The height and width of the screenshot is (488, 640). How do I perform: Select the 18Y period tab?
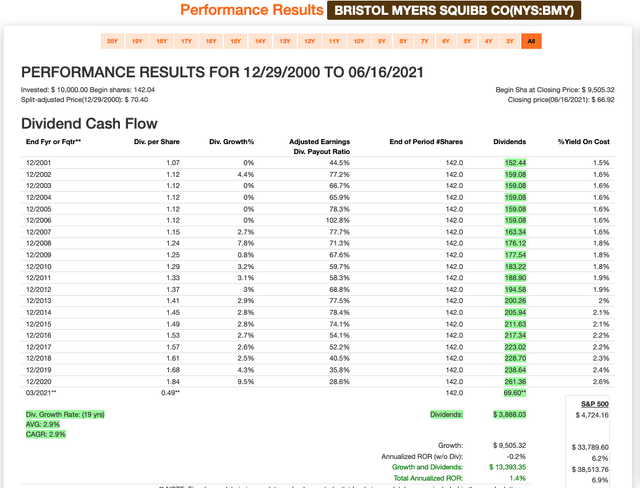[x=162, y=41]
